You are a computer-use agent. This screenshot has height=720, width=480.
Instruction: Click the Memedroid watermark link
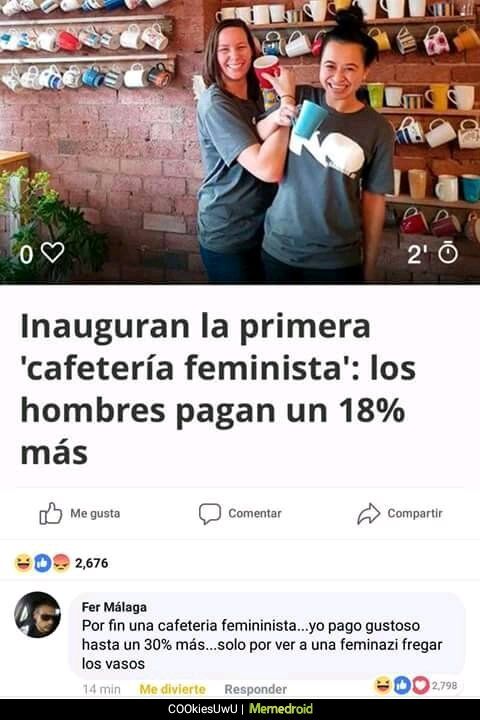pos(281,709)
